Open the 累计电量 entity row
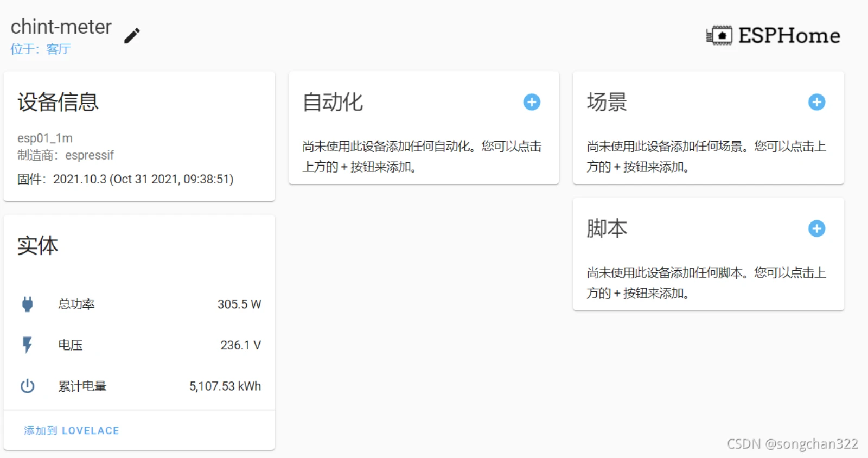868x458 pixels. [82, 386]
